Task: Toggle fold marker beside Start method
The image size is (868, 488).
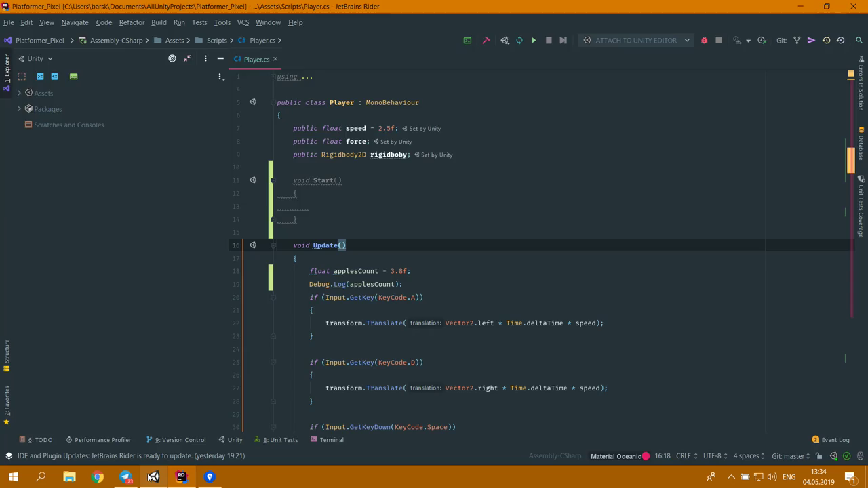Action: 273,180
